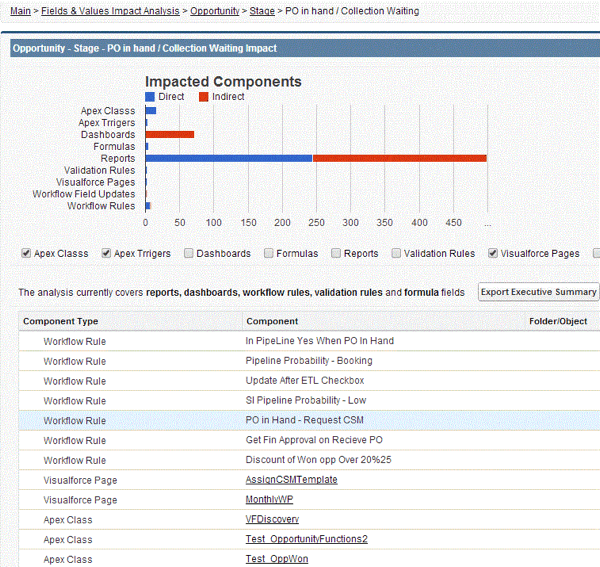Uncheck the Visualforce Pages checkbox
The image size is (600, 567).
493,253
